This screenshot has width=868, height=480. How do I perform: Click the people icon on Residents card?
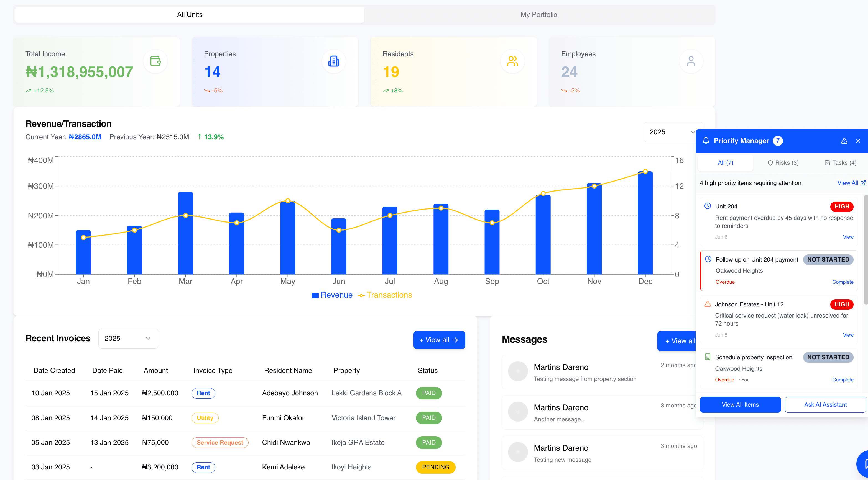tap(512, 61)
